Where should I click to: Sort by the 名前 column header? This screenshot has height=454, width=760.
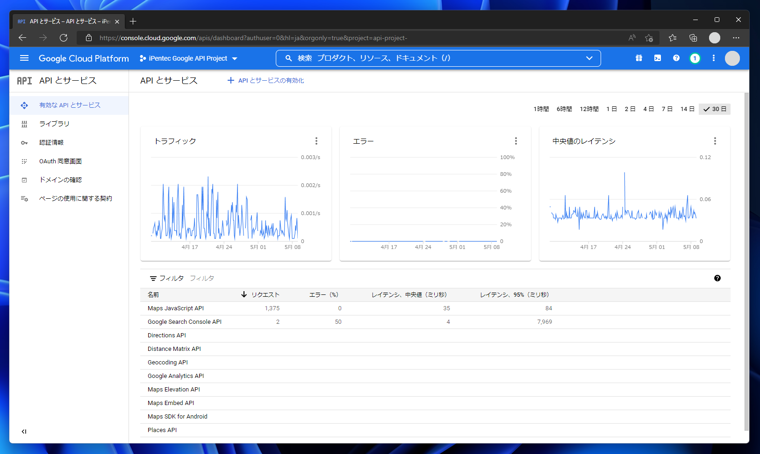click(153, 295)
